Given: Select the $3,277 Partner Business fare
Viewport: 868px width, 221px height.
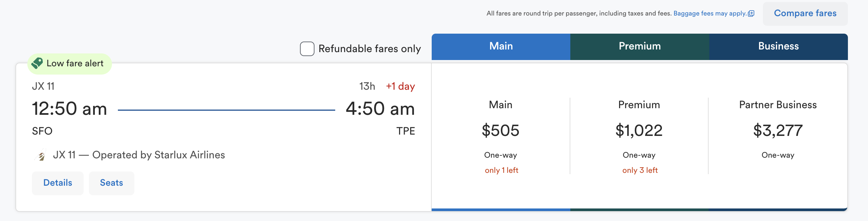Looking at the screenshot, I should coord(778,131).
